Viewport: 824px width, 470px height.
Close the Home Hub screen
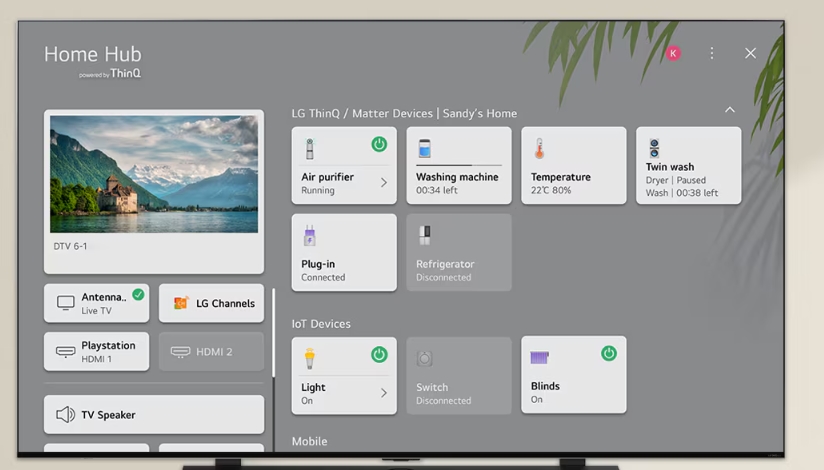tap(750, 53)
